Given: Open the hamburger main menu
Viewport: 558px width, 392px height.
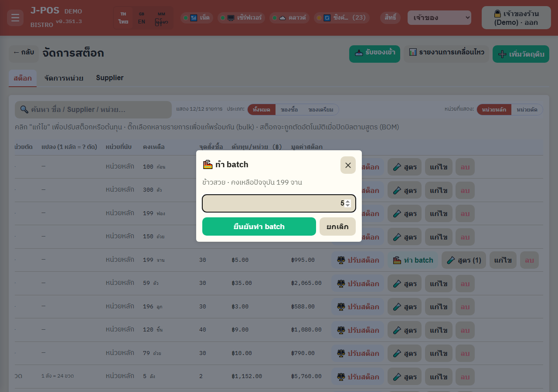Looking at the screenshot, I should (x=15, y=18).
